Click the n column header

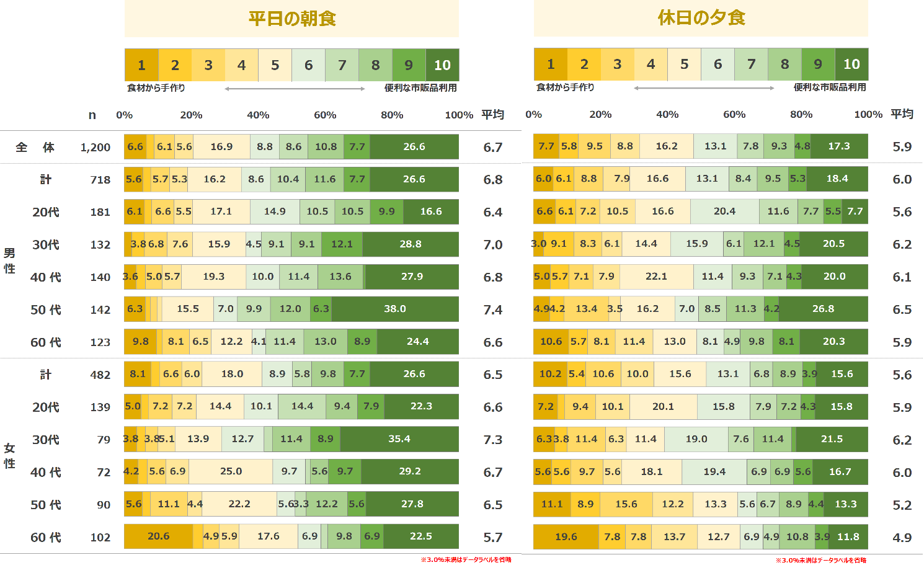coord(92,115)
